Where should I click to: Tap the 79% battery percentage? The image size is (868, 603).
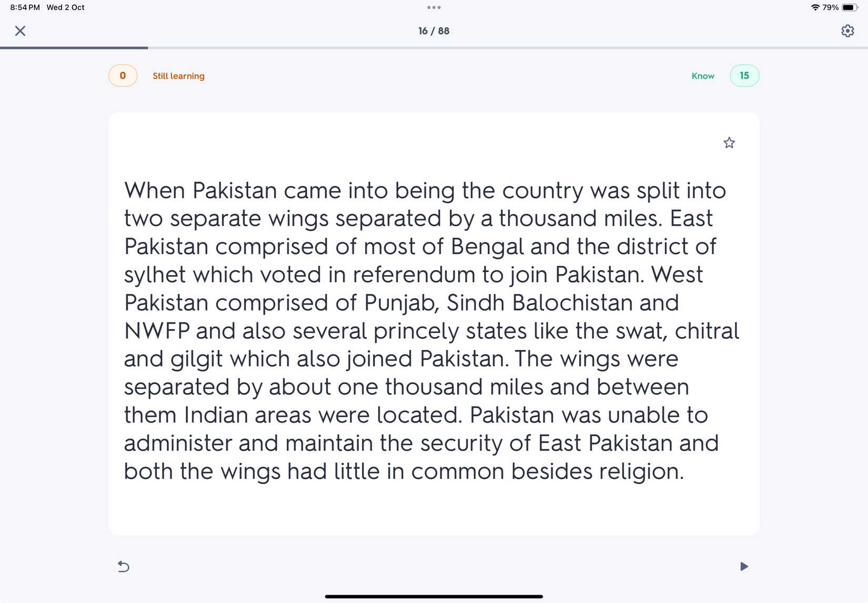click(x=831, y=7)
